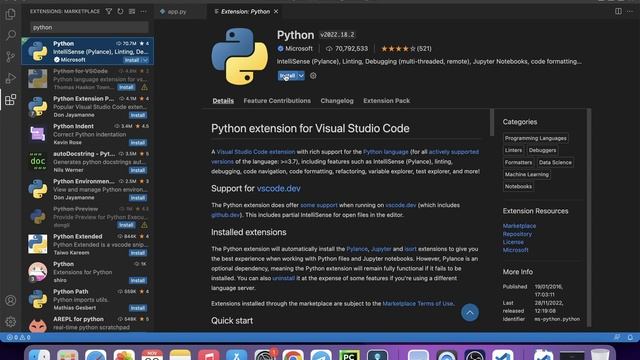This screenshot has width=640, height=360.
Task: Open Telegram from the dock
Action: [x=321, y=355]
